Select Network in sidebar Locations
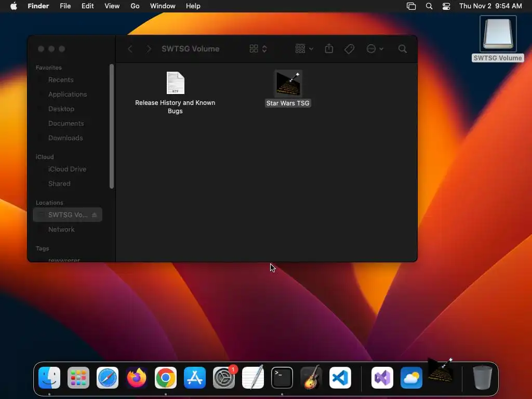Screen dimensions: 532x399 61,229
